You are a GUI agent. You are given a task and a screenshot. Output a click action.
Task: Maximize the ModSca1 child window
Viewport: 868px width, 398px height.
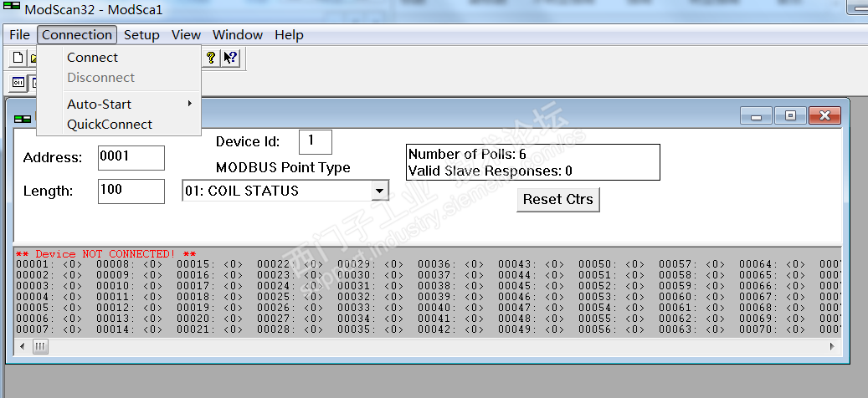(790, 115)
